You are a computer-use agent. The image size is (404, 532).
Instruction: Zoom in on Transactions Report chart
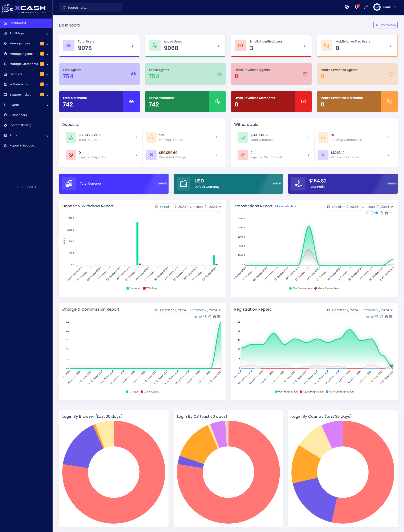tap(368, 213)
